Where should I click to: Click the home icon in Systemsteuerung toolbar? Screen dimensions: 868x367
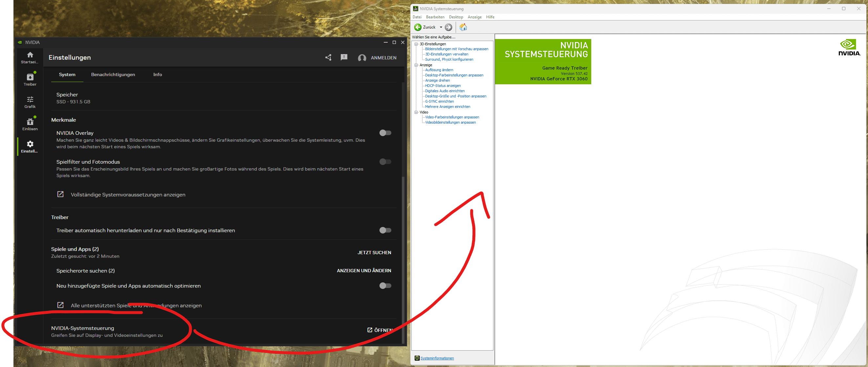point(463,27)
